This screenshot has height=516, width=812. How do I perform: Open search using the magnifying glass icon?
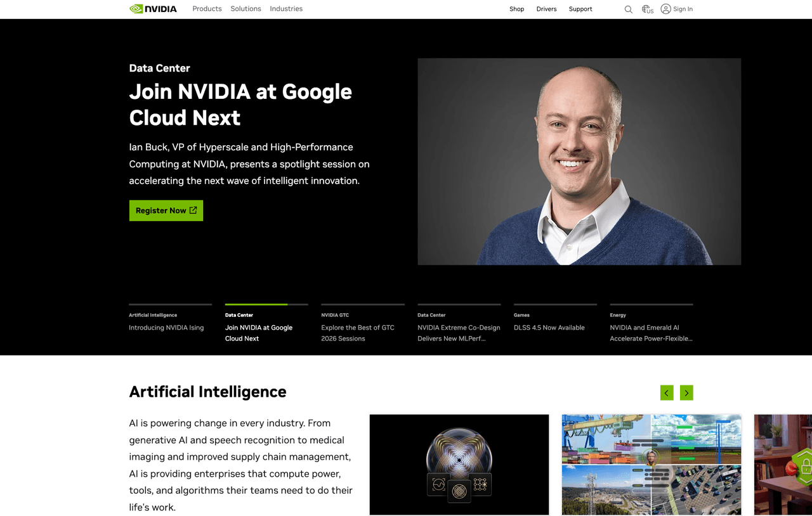[628, 9]
